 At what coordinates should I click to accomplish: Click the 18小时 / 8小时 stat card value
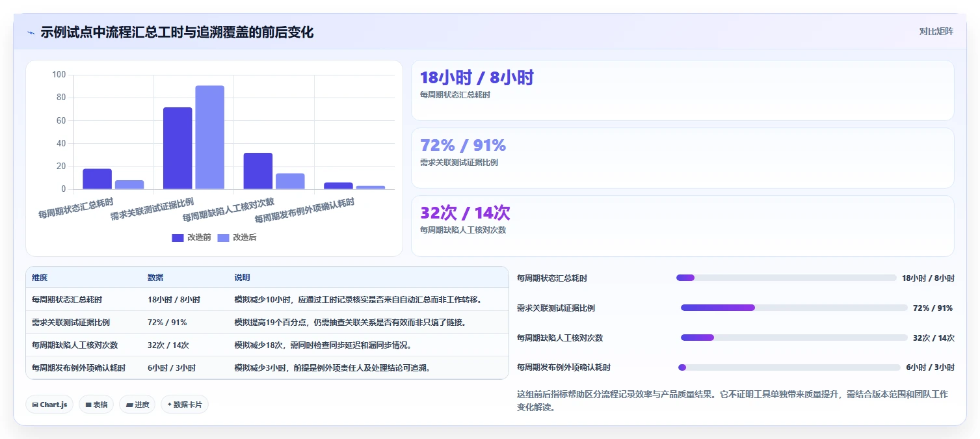477,78
